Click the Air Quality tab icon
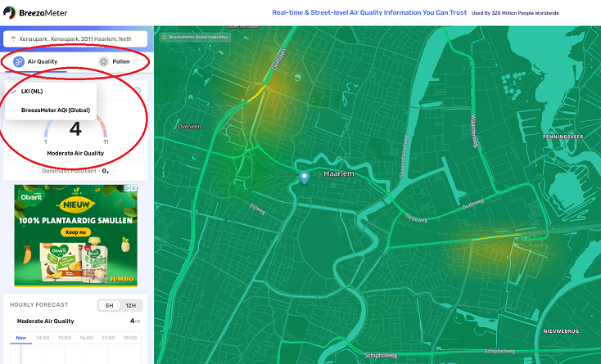The image size is (601, 364). point(18,61)
